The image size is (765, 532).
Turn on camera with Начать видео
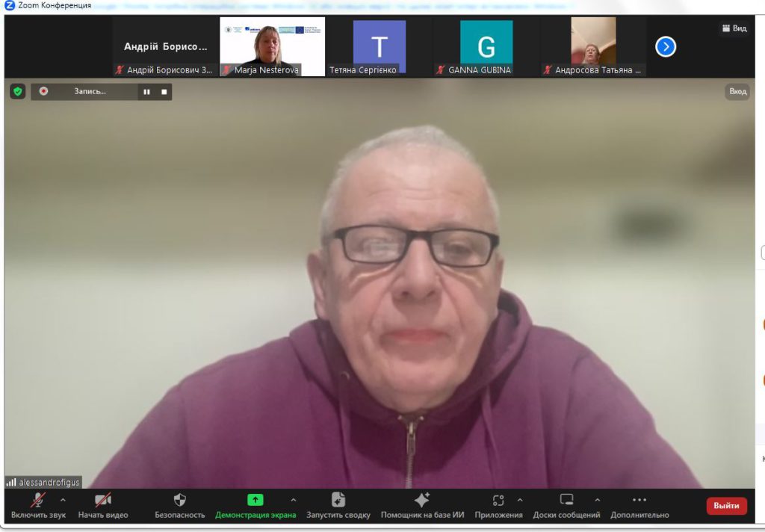pyautogui.click(x=103, y=501)
